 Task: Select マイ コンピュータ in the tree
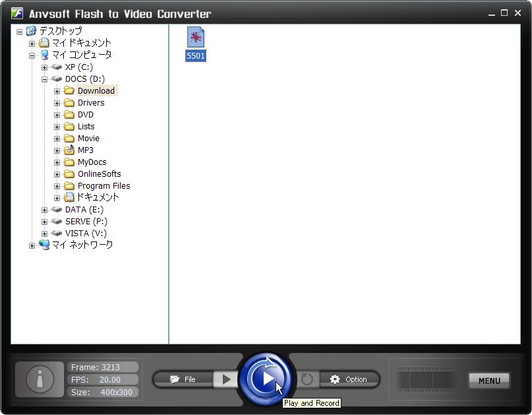click(x=82, y=55)
